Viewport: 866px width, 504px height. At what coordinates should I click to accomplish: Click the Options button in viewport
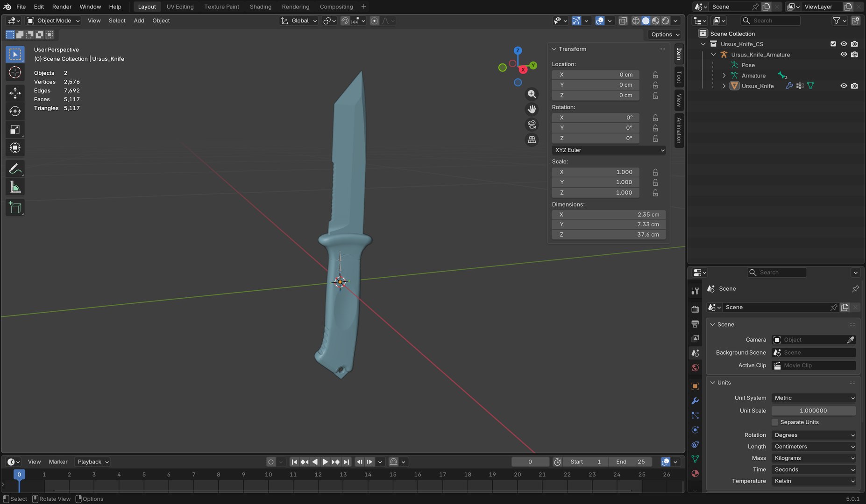coord(665,35)
